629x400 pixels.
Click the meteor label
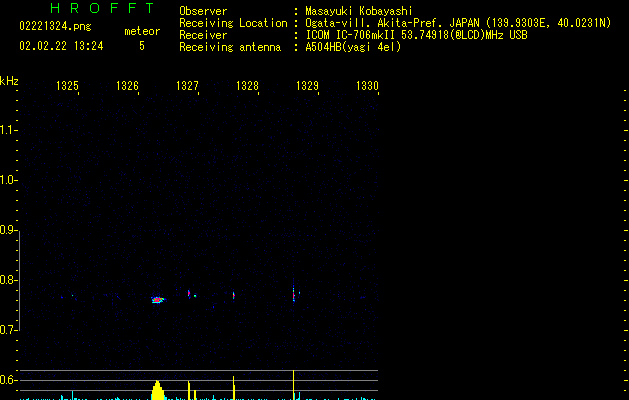pyautogui.click(x=142, y=31)
